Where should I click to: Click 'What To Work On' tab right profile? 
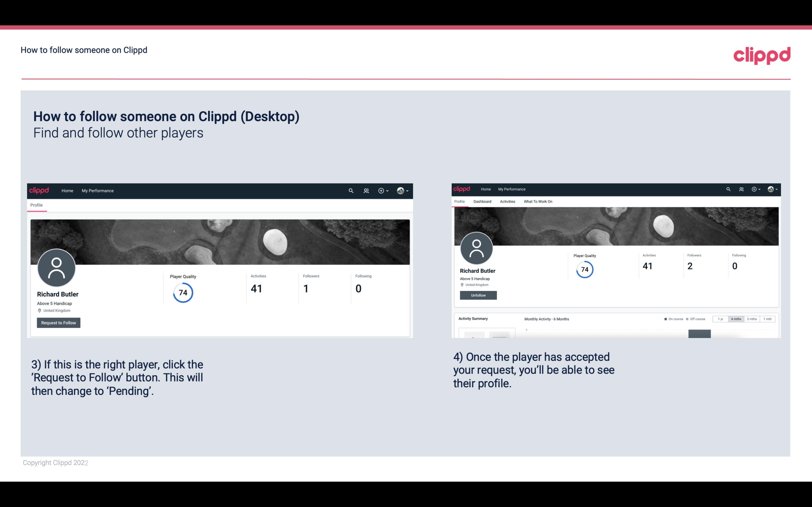pos(538,202)
